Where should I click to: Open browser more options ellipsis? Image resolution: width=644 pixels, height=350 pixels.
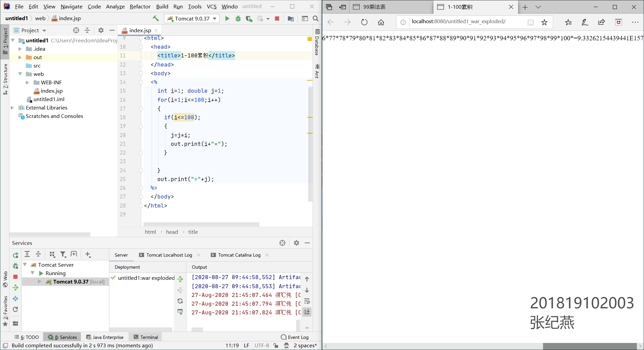(635, 22)
